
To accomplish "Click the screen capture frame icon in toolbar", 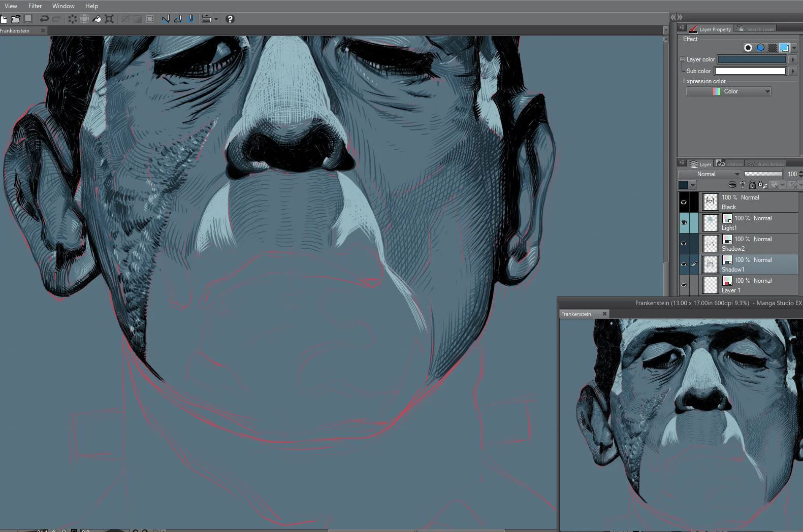I will click(207, 19).
